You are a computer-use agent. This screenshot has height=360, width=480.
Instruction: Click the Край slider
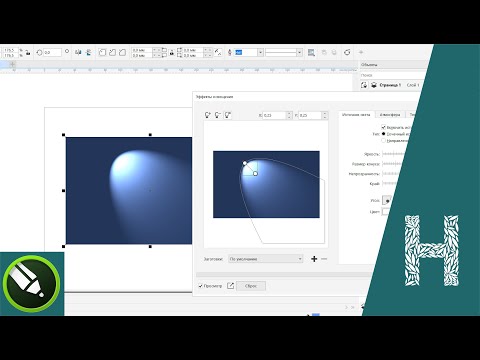[x=389, y=183]
